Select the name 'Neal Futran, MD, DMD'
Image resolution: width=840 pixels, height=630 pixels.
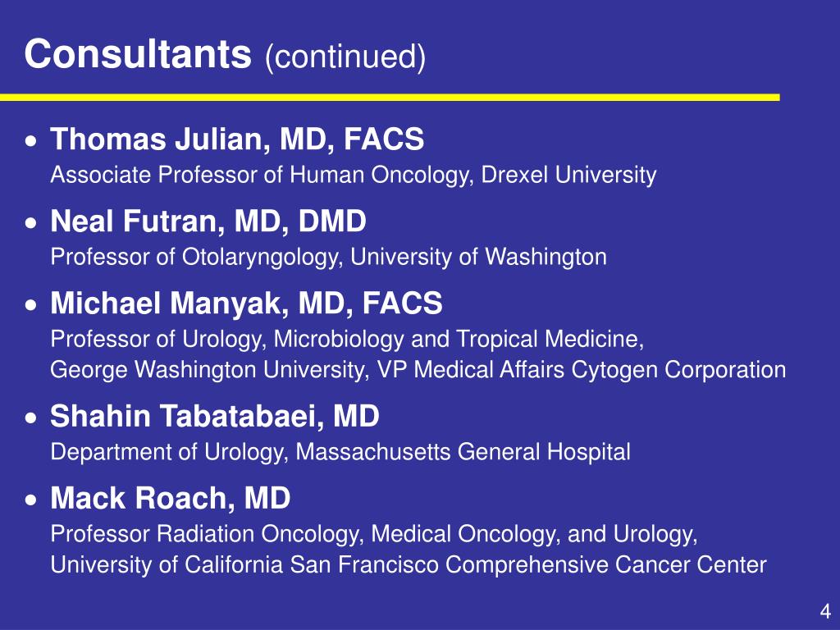tap(208, 221)
